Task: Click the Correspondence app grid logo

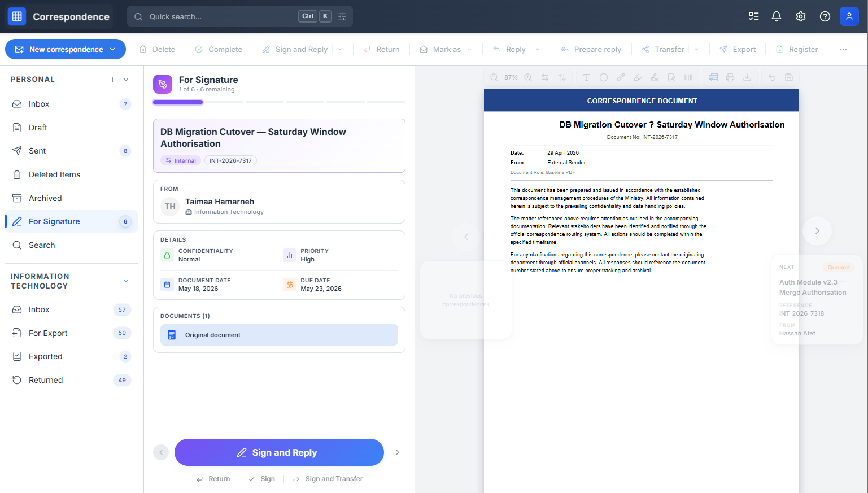Action: pyautogui.click(x=17, y=16)
